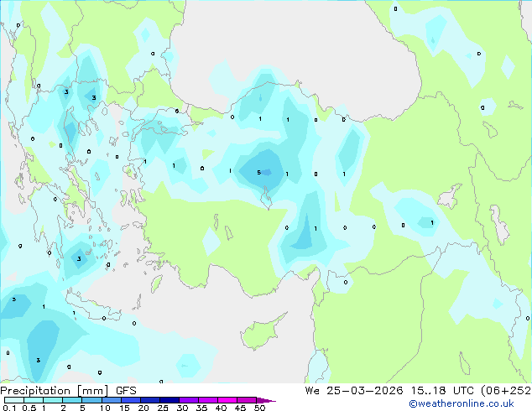Choose the legend swatch between 15 and 20
The width and height of the screenshot is (532, 411).
[130, 400]
